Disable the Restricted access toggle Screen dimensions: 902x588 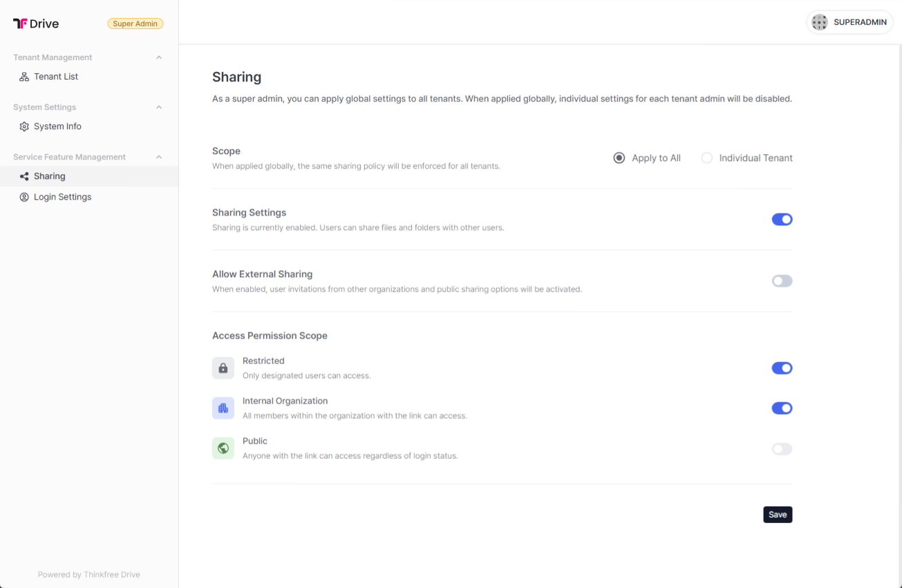coord(782,368)
